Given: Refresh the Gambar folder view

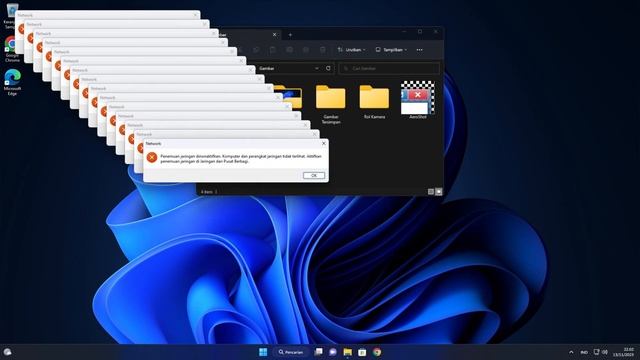Looking at the screenshot, I should pyautogui.click(x=328, y=68).
